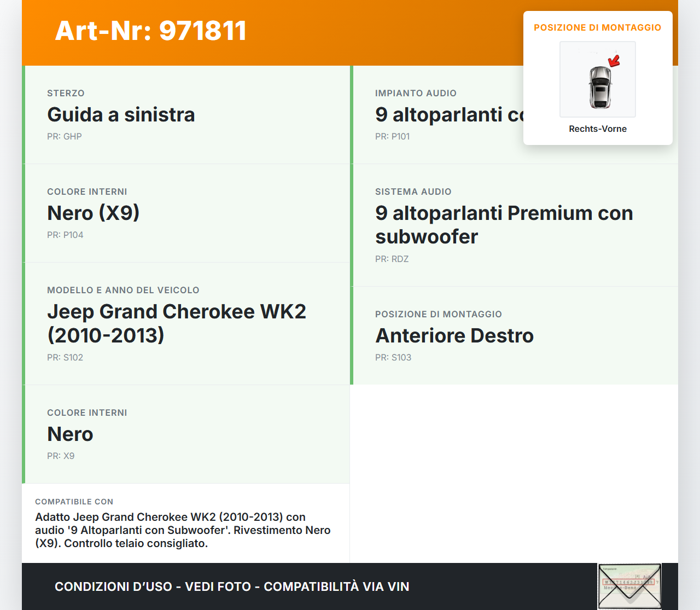Open the STERZO section header
Image resolution: width=700 pixels, height=610 pixels.
point(66,93)
